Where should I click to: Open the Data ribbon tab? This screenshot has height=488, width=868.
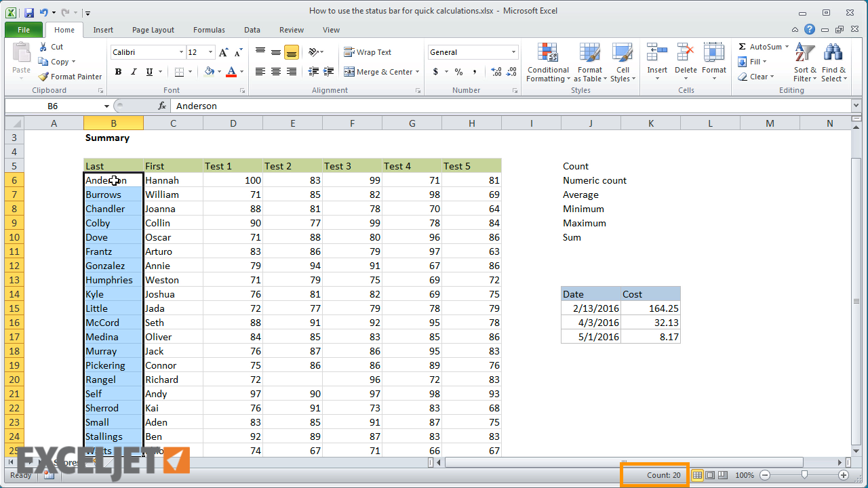pos(252,30)
